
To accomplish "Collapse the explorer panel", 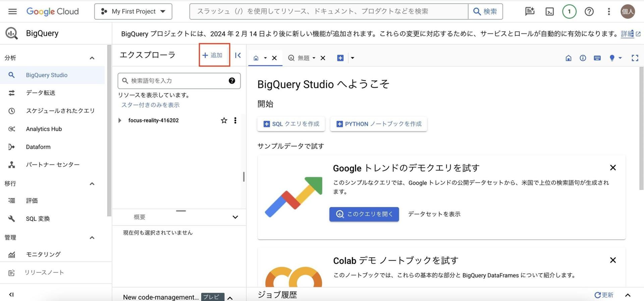I will (238, 55).
